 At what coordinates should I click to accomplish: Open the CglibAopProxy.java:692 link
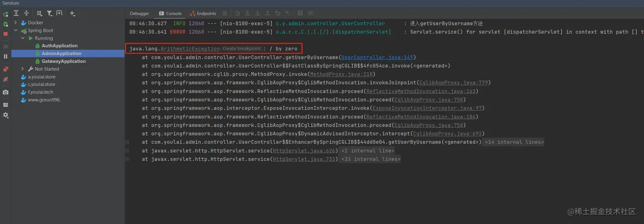point(448,134)
